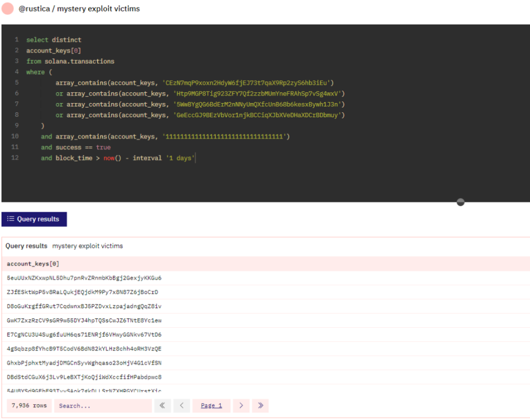Go to the previous results page

click(182, 406)
